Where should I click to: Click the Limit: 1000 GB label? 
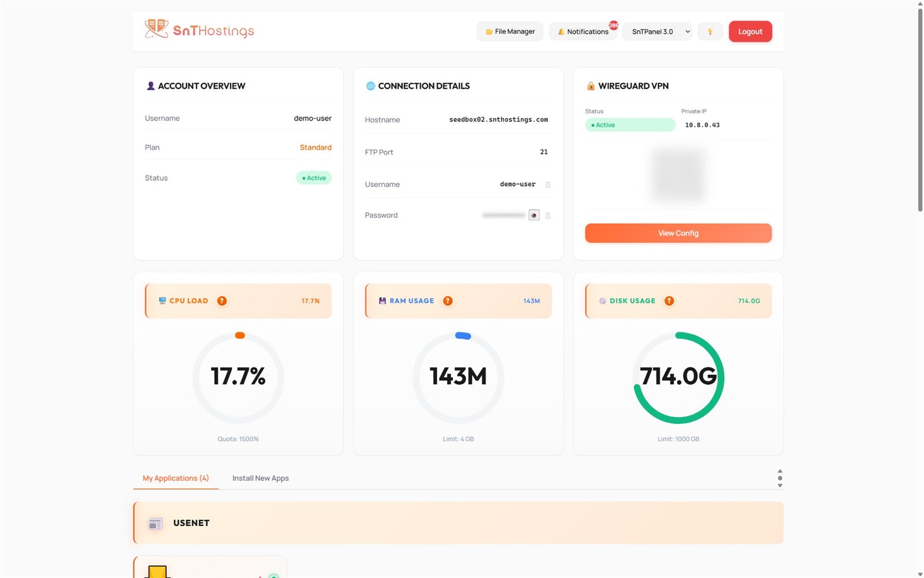pos(679,439)
